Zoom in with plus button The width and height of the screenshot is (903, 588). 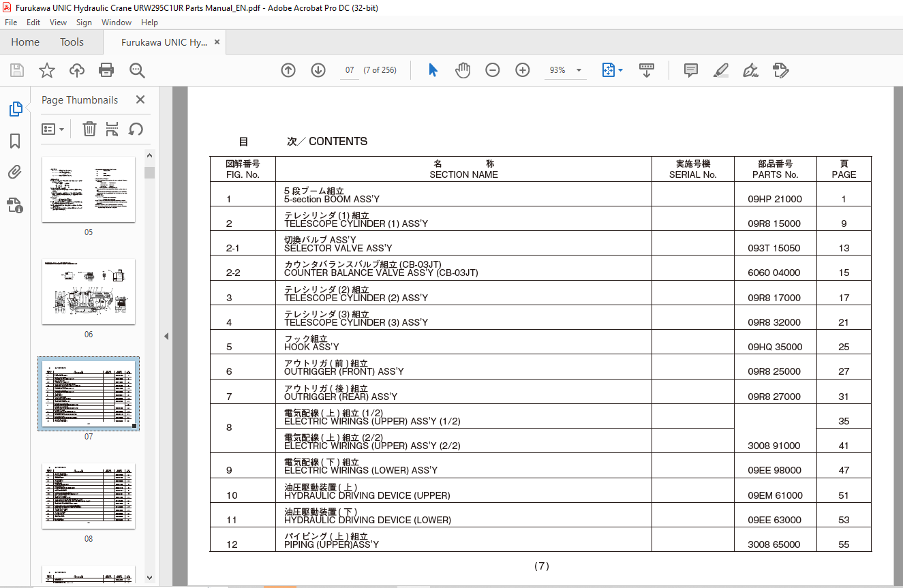tap(523, 70)
